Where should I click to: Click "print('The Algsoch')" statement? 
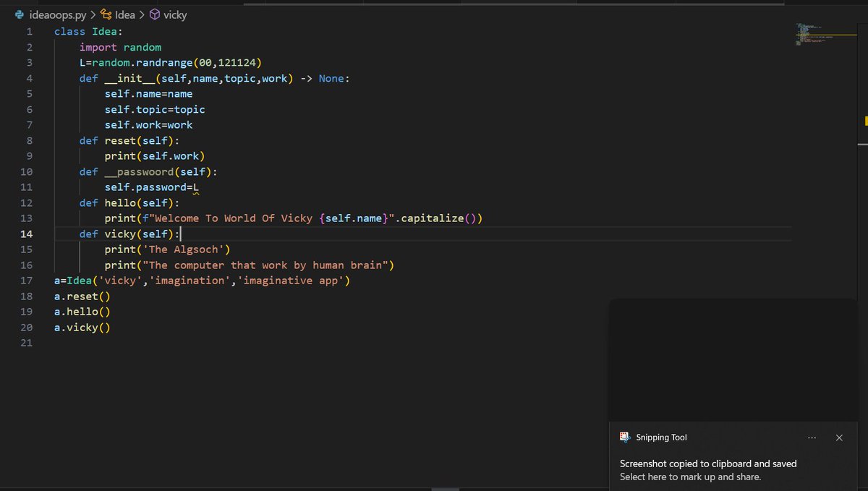(x=167, y=249)
